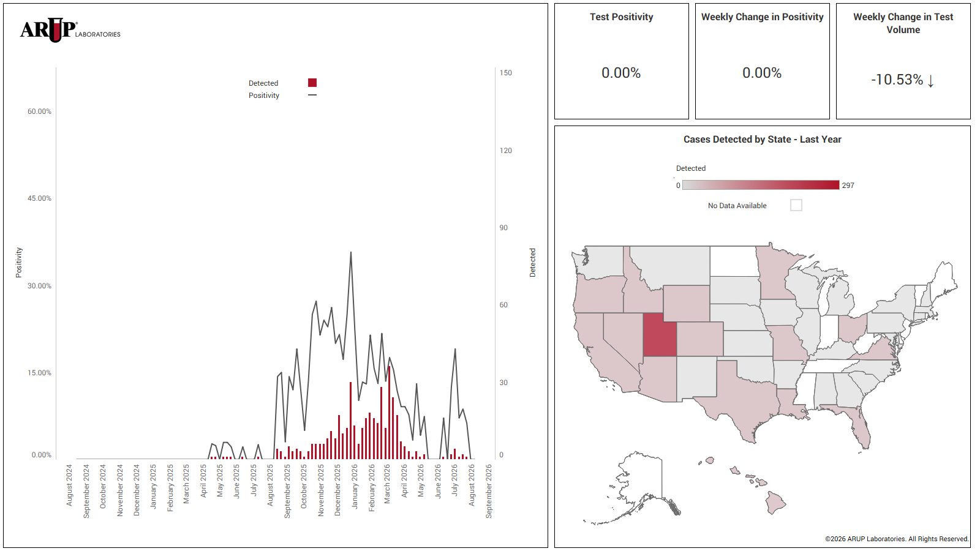The height and width of the screenshot is (551, 980).
Task: Select Wyoming on the state map
Action: 687,304
